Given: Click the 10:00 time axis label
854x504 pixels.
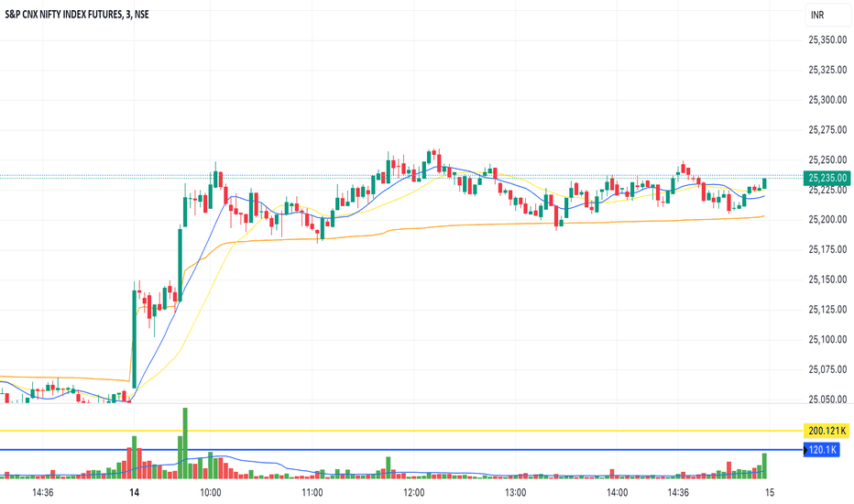Looking at the screenshot, I should tap(210, 493).
